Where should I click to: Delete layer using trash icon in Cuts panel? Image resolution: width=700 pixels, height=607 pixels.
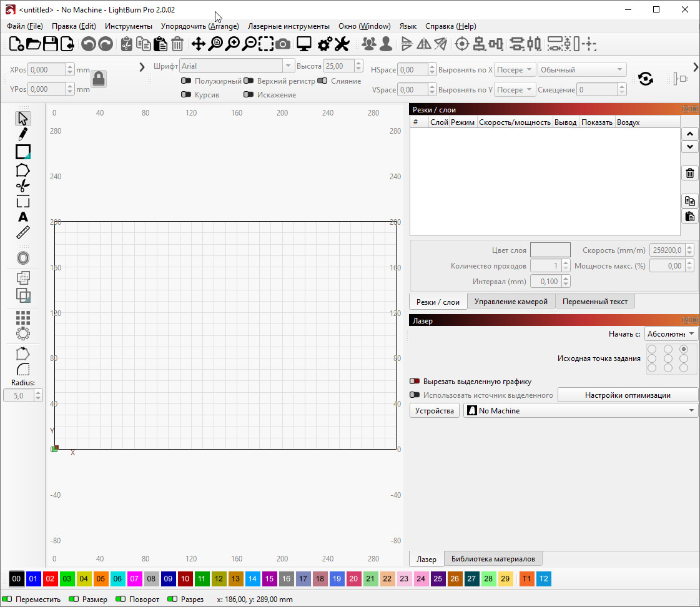pos(689,174)
